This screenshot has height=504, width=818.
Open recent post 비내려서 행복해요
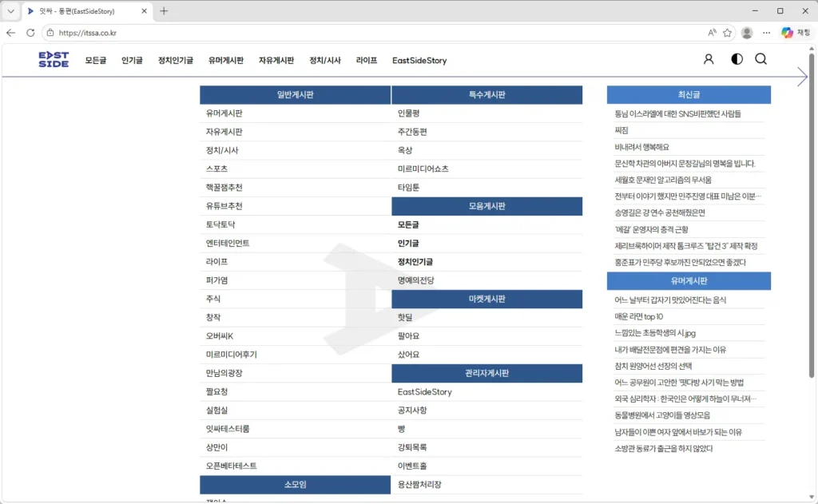[x=641, y=147]
